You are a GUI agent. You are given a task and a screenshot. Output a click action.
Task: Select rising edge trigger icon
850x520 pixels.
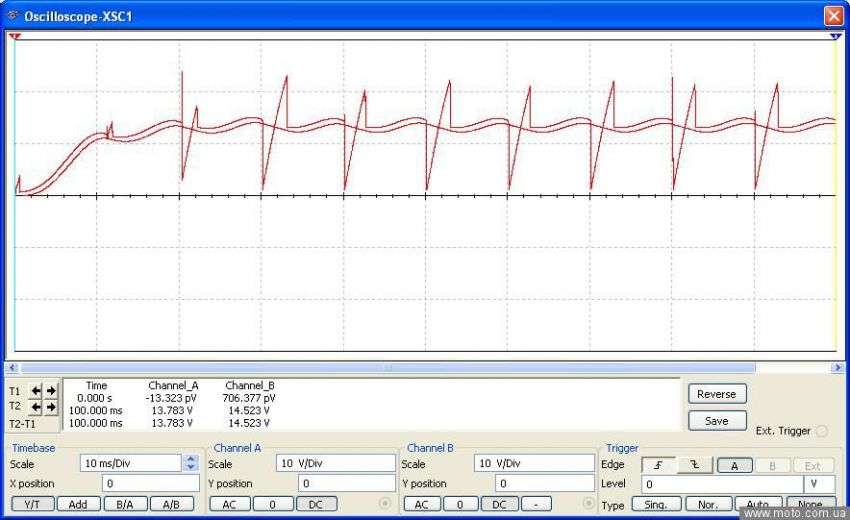pos(659,465)
